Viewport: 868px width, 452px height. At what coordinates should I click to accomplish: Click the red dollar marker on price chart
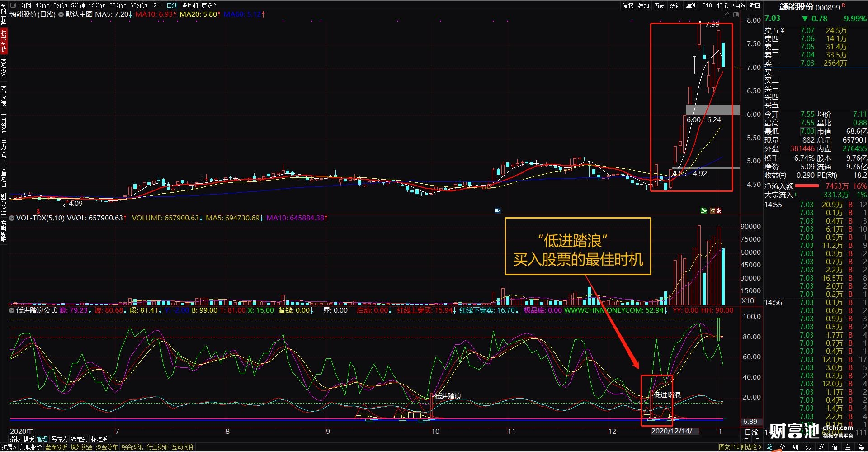(38, 211)
